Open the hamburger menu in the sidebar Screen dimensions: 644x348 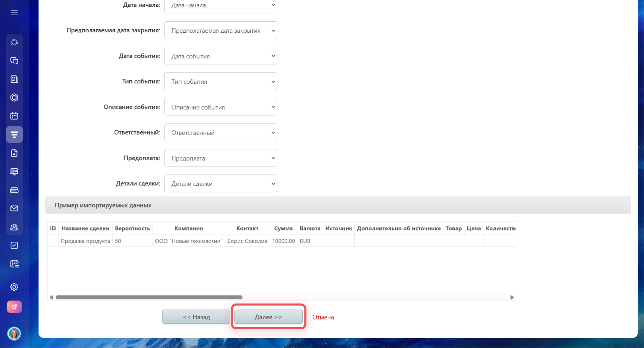pos(14,13)
